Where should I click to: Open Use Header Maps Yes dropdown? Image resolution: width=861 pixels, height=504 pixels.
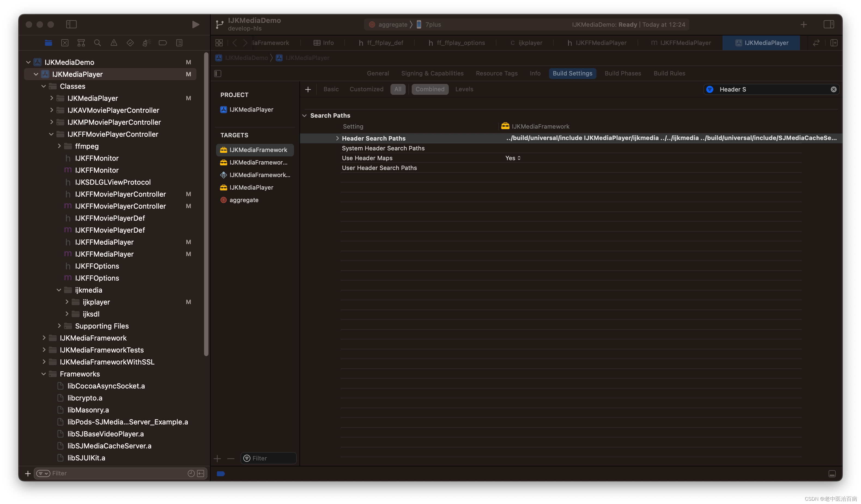pyautogui.click(x=513, y=158)
